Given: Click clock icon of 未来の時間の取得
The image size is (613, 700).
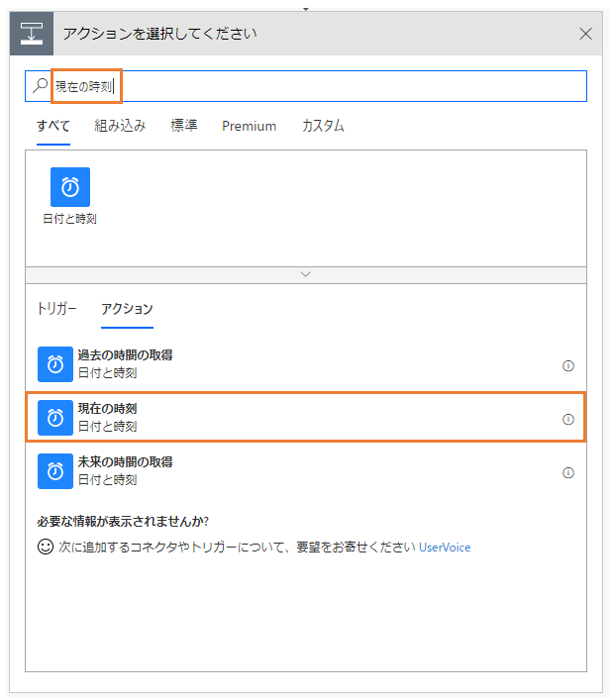Looking at the screenshot, I should point(55,471).
